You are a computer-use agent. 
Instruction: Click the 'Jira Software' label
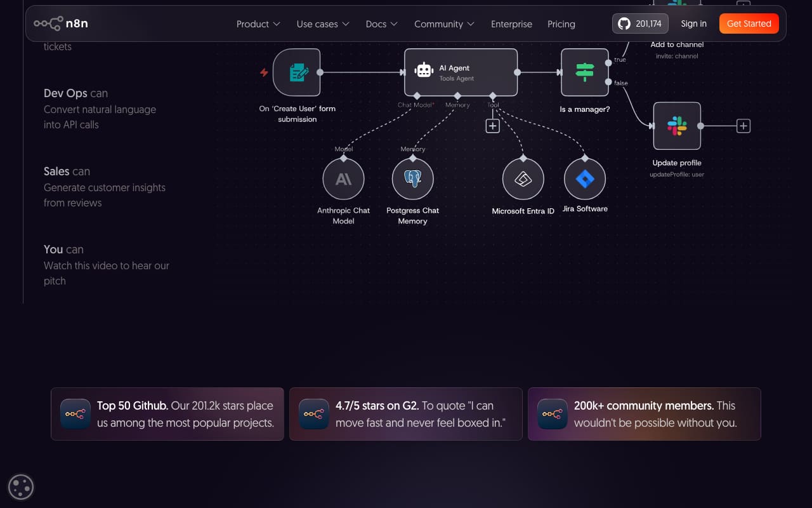(x=585, y=208)
